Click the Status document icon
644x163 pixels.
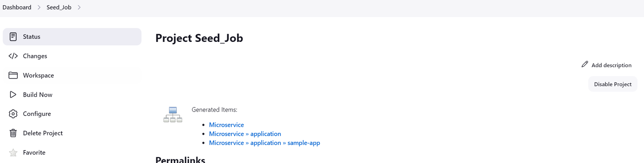(13, 37)
